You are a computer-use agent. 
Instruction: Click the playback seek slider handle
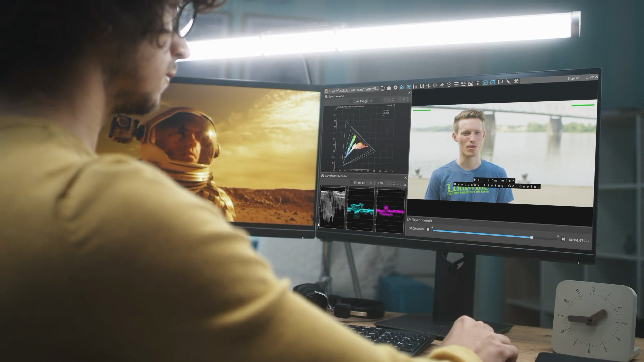532,237
